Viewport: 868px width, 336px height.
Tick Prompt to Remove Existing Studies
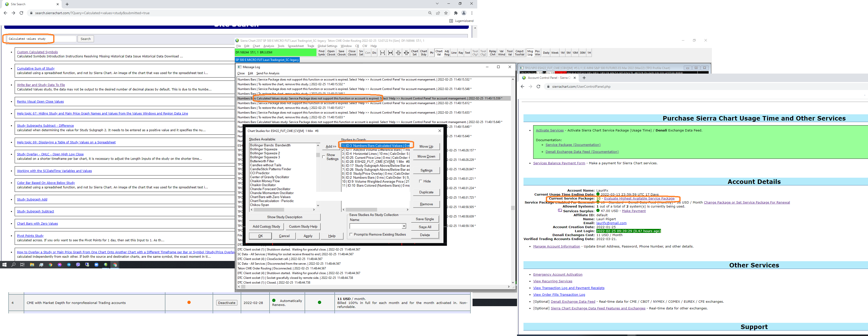(x=351, y=235)
